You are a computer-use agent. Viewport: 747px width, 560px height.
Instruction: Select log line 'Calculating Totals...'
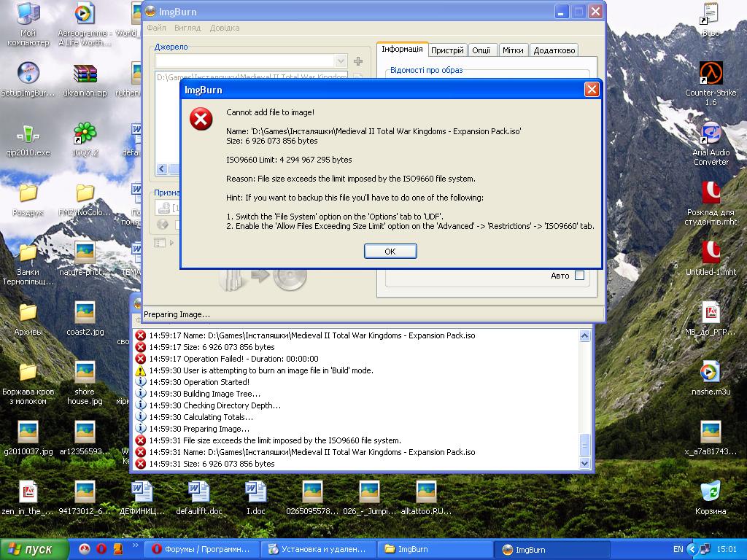pyautogui.click(x=201, y=417)
